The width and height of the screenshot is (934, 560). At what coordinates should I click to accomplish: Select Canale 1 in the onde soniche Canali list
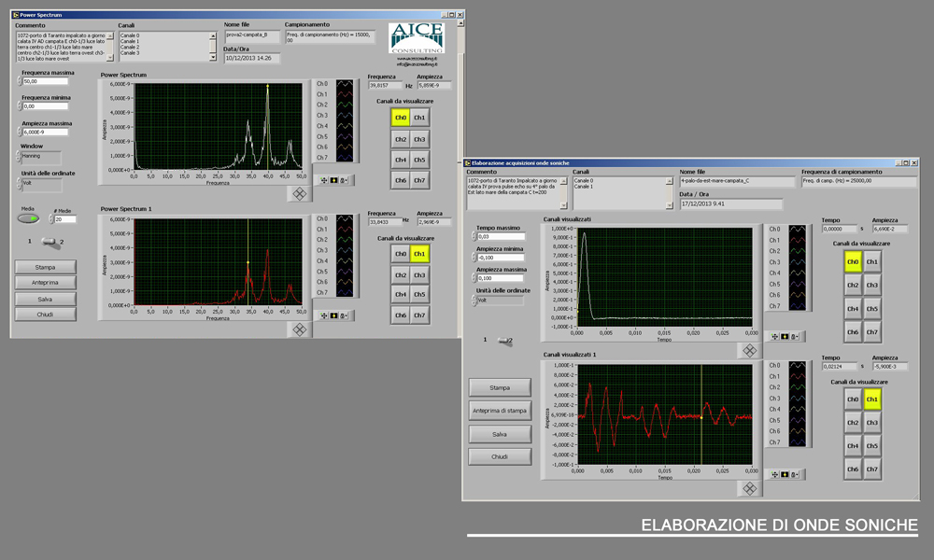[583, 187]
